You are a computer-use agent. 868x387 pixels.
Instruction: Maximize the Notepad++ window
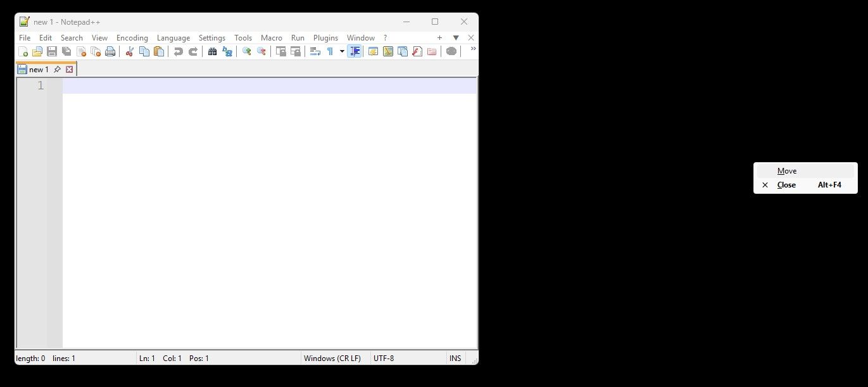point(435,22)
